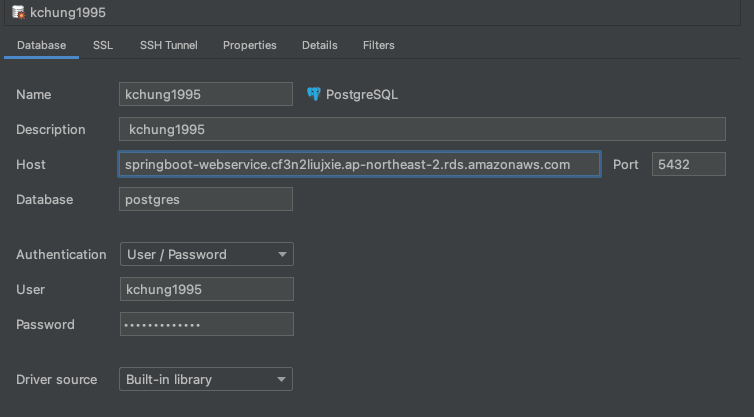Click the User field
The height and width of the screenshot is (417, 754).
click(x=207, y=289)
